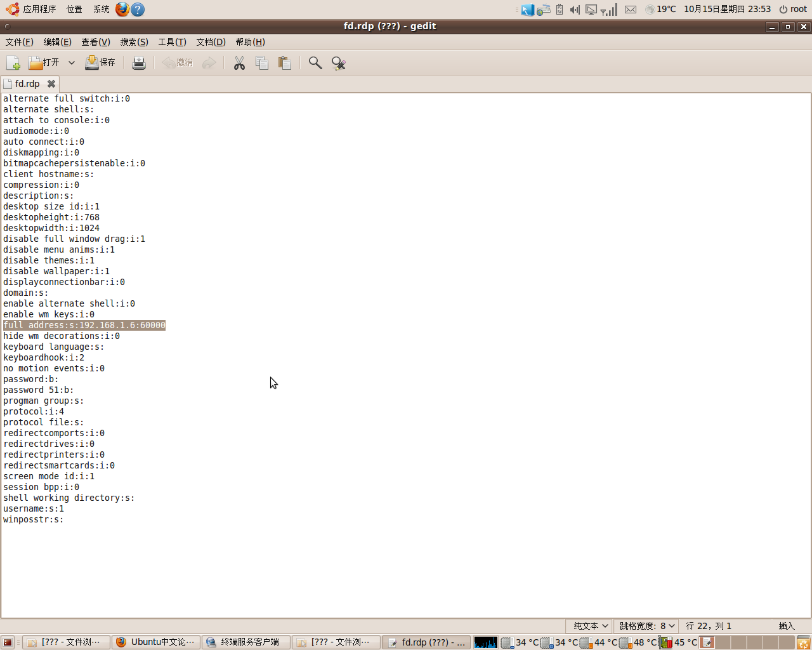
Task: Open the 位置 panel menu
Action: point(75,9)
